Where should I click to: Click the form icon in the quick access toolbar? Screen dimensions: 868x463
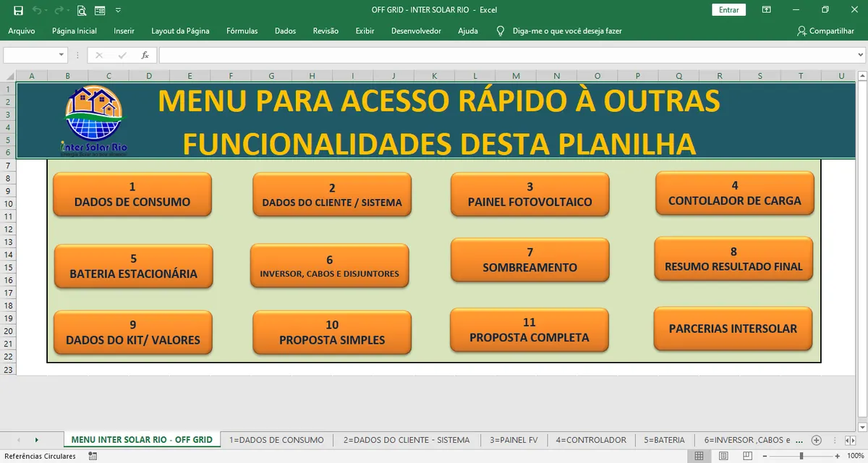tap(100, 10)
